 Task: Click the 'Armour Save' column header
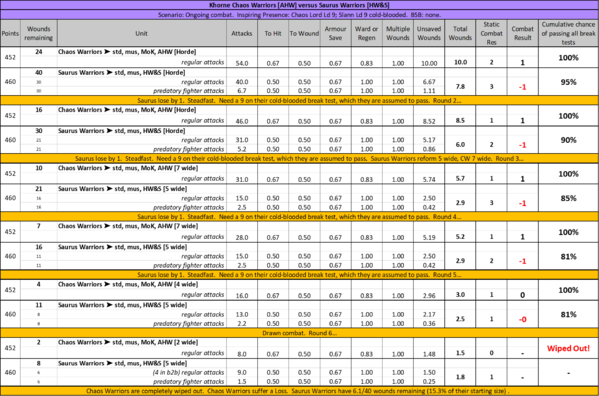(335, 33)
